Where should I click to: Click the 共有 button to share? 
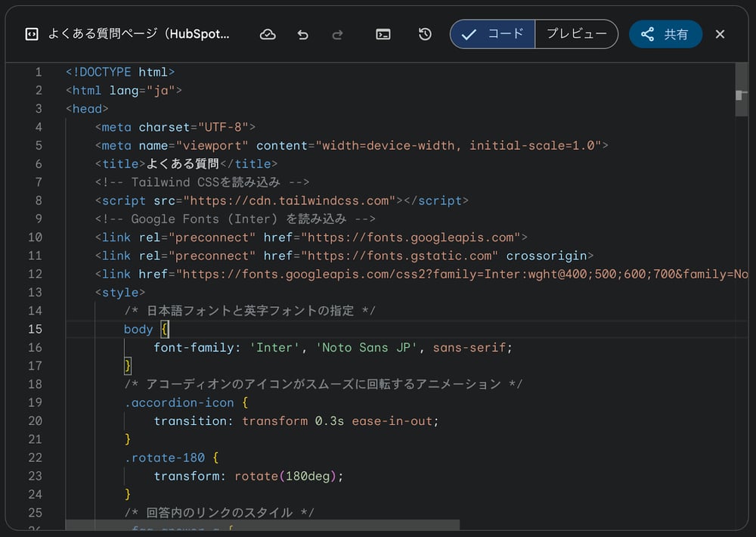[665, 34]
